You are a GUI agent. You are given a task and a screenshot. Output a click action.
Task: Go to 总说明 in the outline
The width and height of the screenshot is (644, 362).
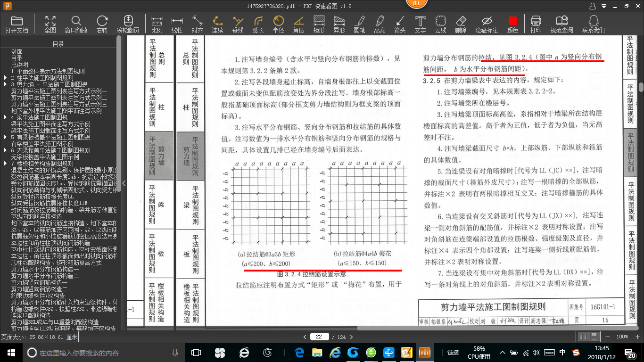click(x=20, y=65)
